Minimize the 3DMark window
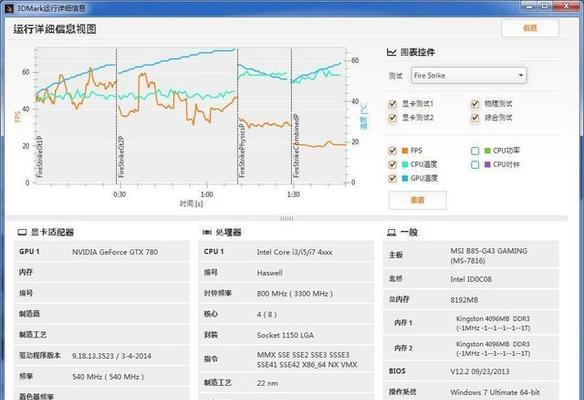Viewport: 584px width, 400px height. pyautogui.click(x=530, y=6)
